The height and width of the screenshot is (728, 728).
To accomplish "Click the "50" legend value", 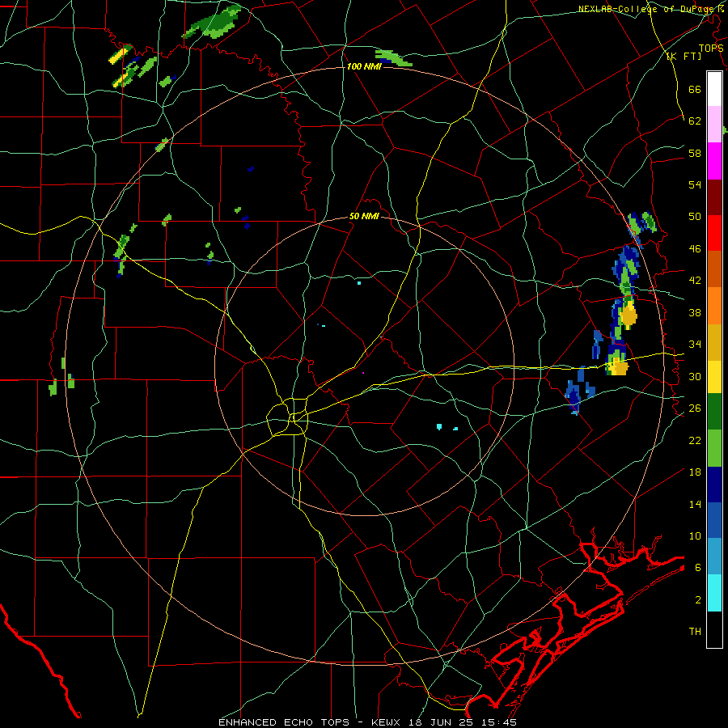I will coord(695,216).
